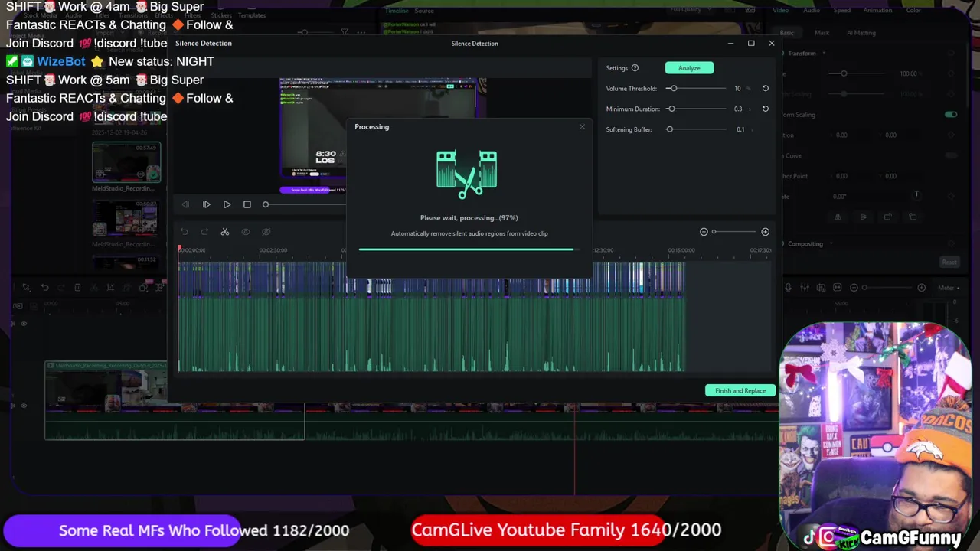The height and width of the screenshot is (551, 980).
Task: Click the audio mixer icon on main timeline
Action: pyautogui.click(x=805, y=288)
